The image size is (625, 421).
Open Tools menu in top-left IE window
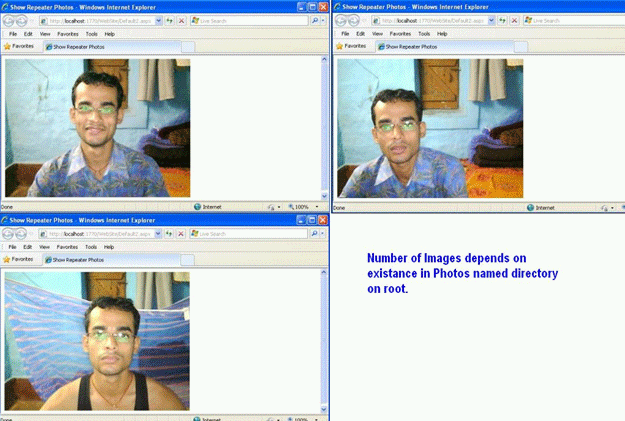[x=91, y=34]
